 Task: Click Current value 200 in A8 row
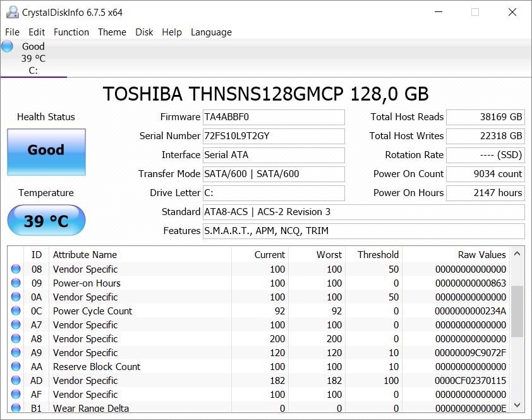[x=277, y=339]
